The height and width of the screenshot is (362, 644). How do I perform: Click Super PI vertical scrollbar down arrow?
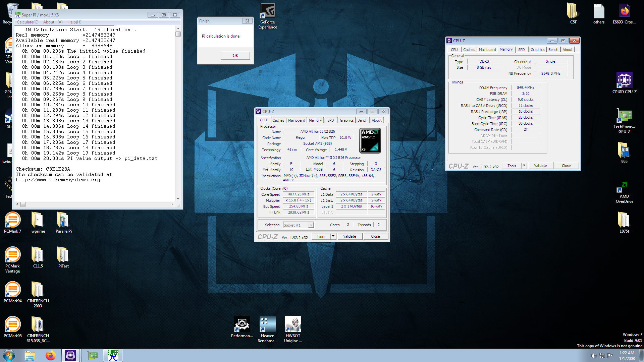(178, 198)
